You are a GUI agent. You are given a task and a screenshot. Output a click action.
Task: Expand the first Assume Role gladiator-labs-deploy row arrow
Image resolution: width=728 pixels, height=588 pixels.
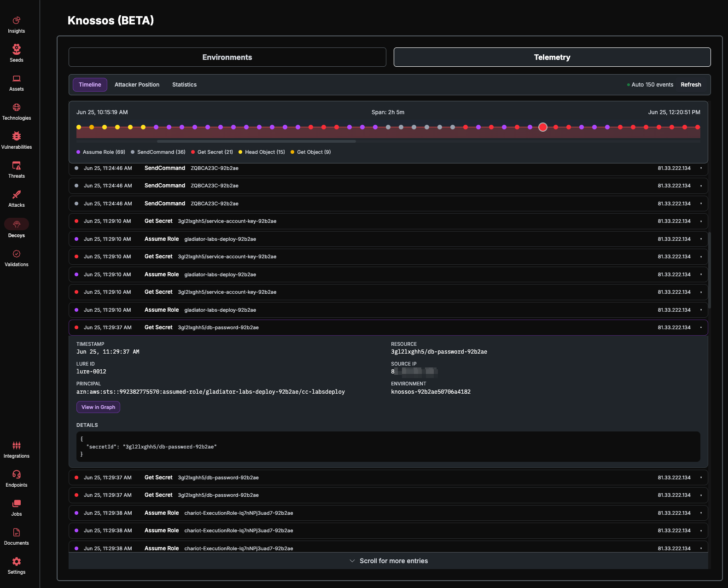(x=701, y=239)
